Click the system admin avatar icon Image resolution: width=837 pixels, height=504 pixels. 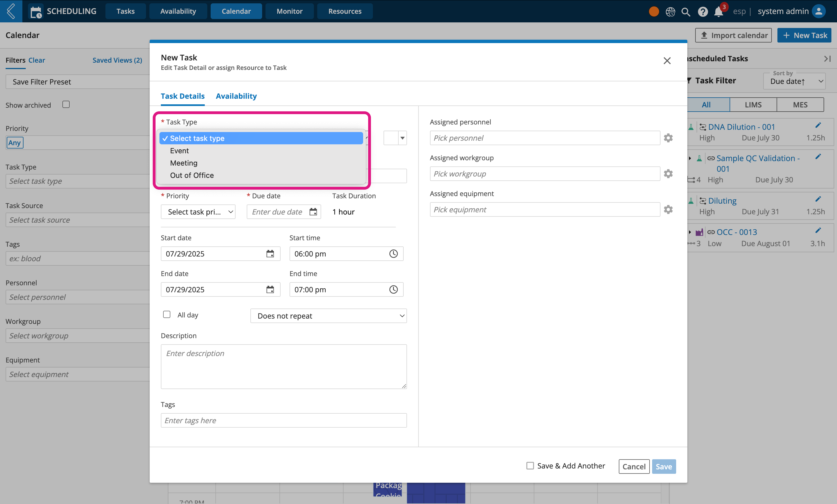[819, 11]
